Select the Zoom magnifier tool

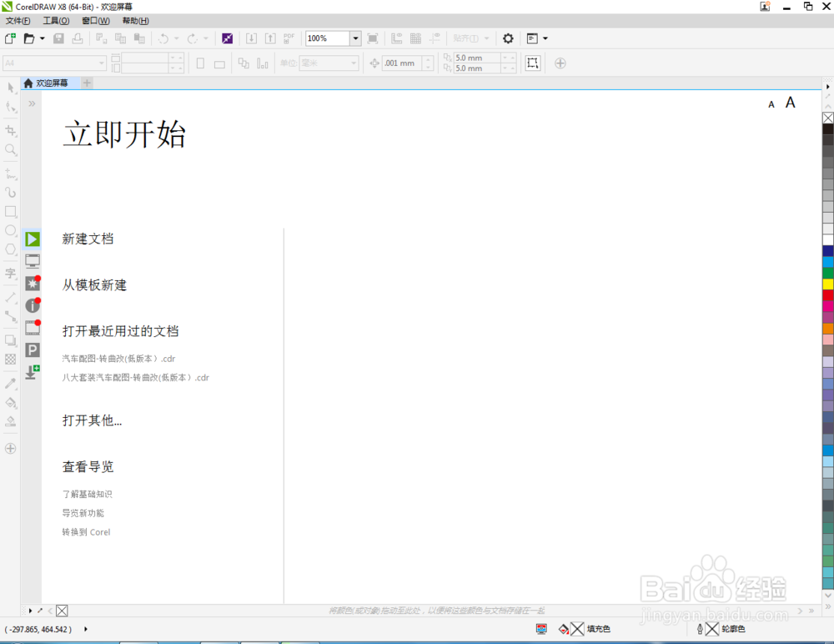(x=11, y=150)
